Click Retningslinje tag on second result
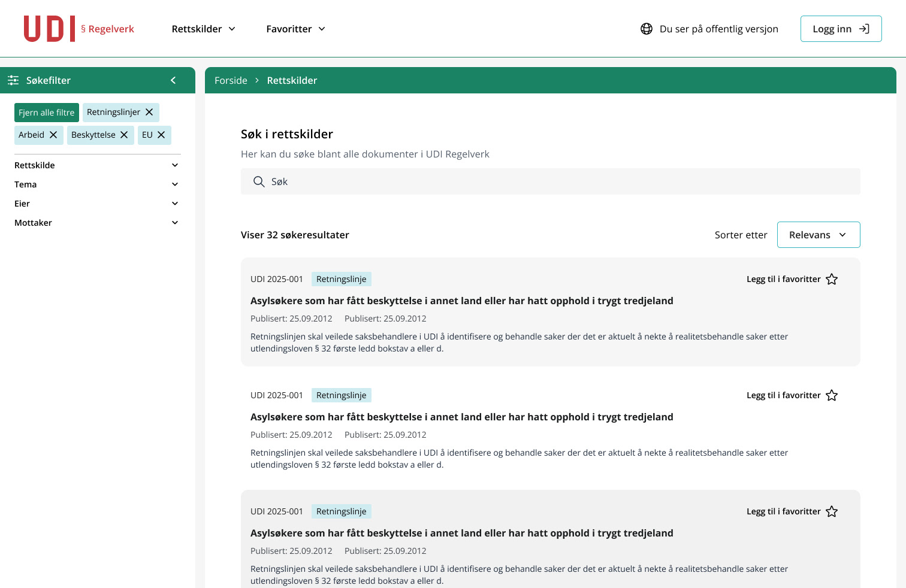 coord(342,395)
